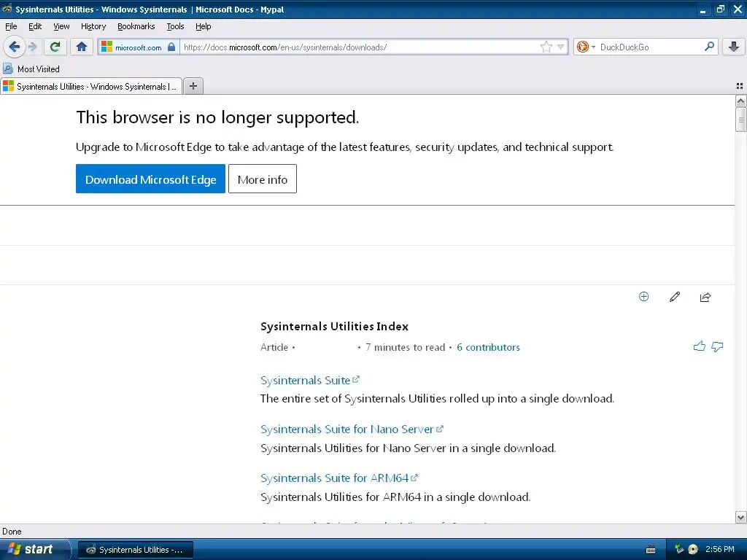
Task: Click the scrollbar up arrow
Action: (740, 101)
